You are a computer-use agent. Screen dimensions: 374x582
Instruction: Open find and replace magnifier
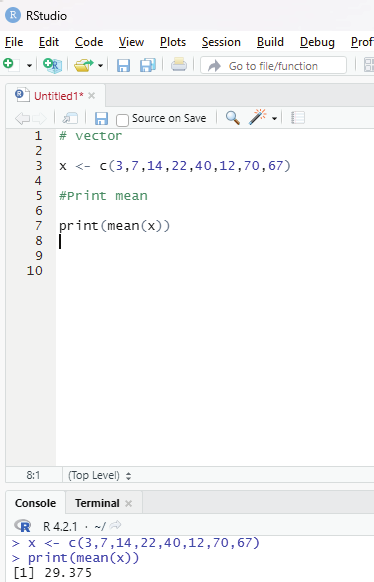[x=233, y=118]
